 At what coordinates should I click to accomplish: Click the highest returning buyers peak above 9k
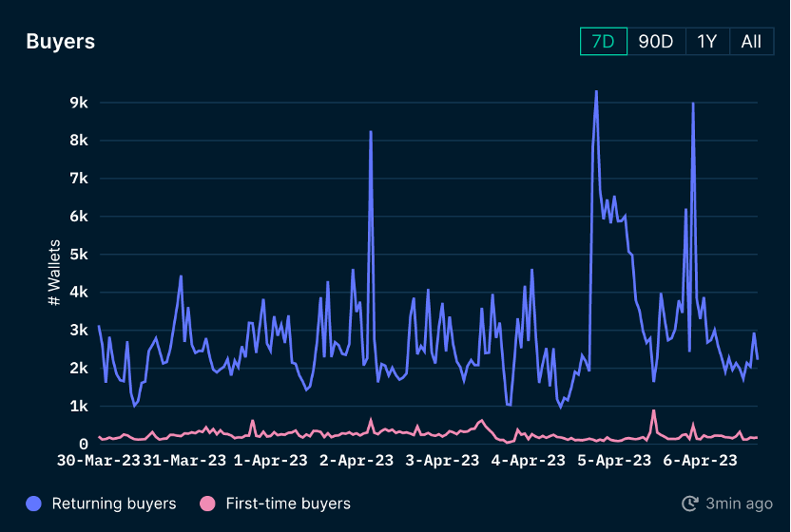[596, 92]
